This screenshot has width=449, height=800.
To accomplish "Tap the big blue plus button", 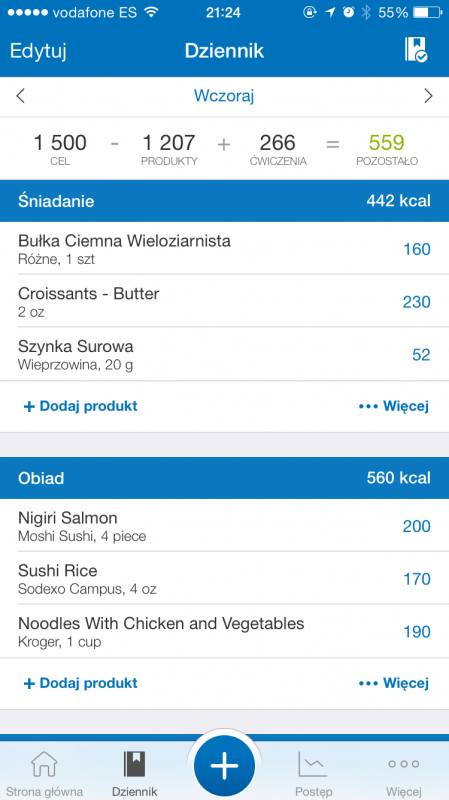I will click(x=224, y=765).
